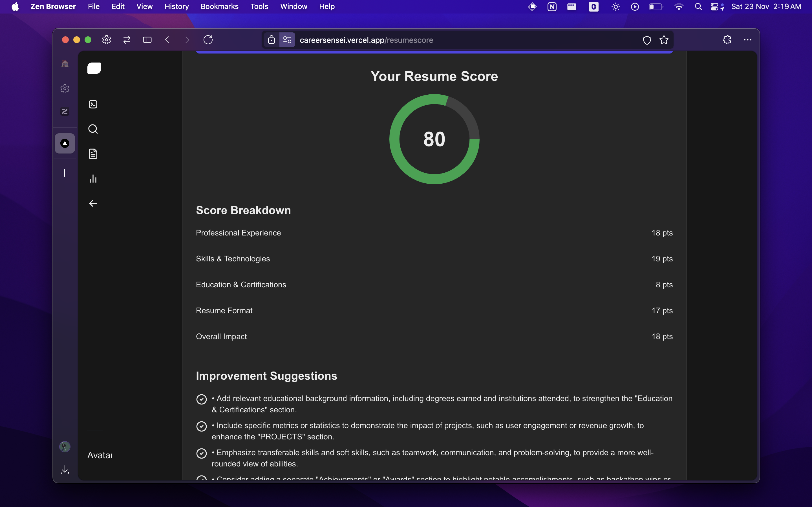Click the Avatar label in sidebar
The width and height of the screenshot is (812, 507).
point(100,455)
